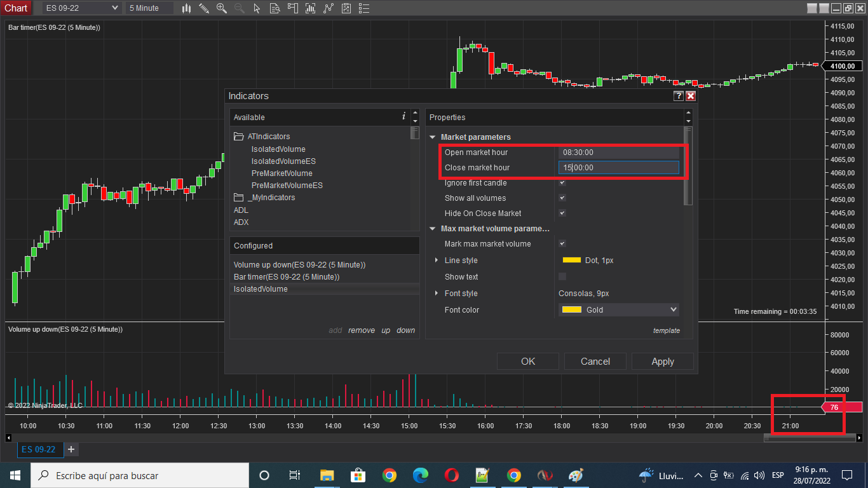Open Paint from the taskbar
The height and width of the screenshot is (488, 868).
tap(576, 475)
